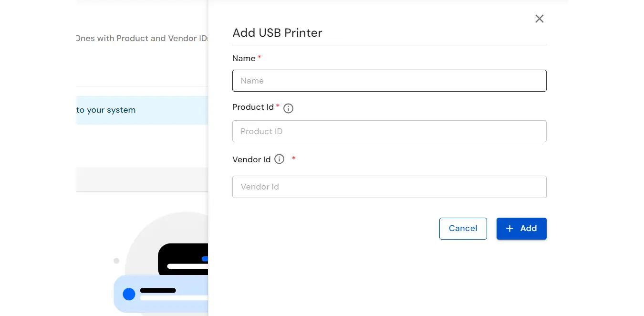Click the Product Id label text
Viewport: 644px width, 316px height.
coord(253,107)
